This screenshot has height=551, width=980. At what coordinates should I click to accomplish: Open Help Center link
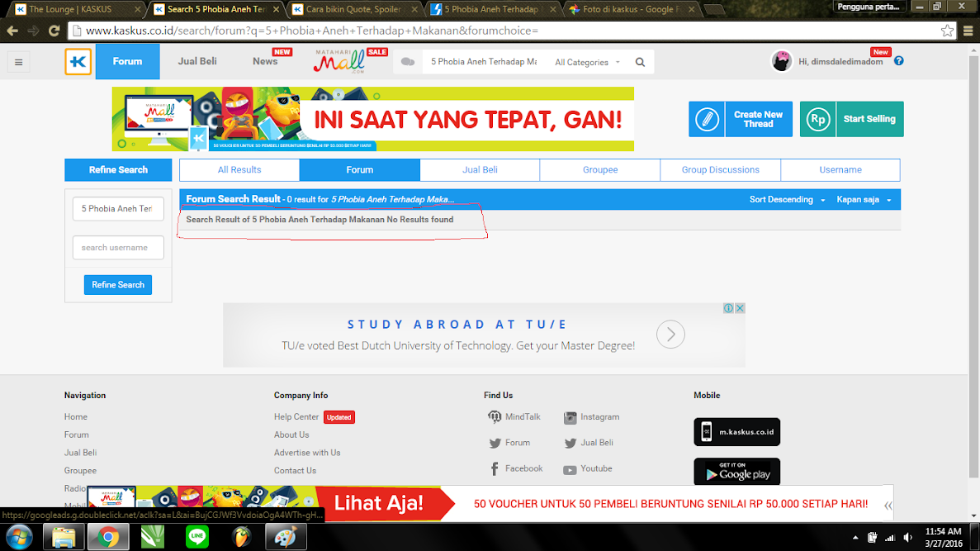coord(296,417)
